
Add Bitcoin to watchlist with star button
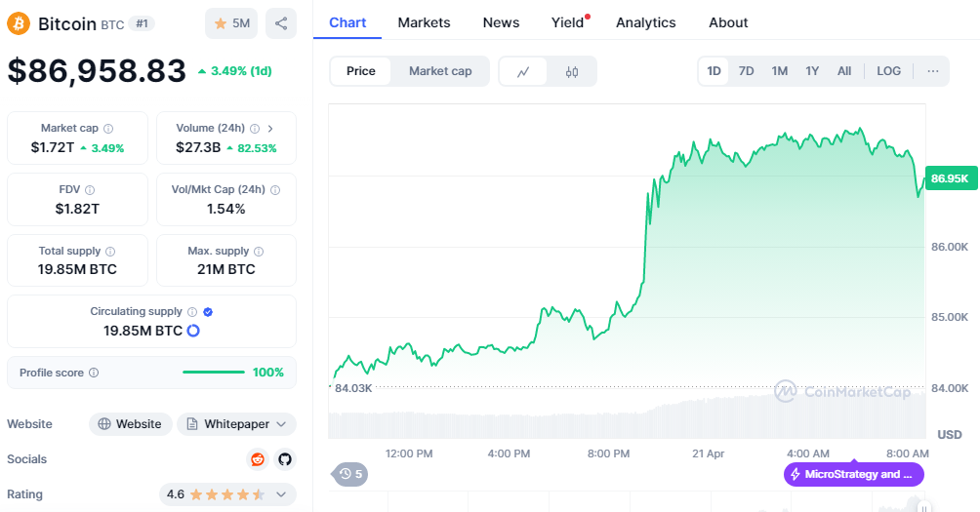[x=231, y=23]
